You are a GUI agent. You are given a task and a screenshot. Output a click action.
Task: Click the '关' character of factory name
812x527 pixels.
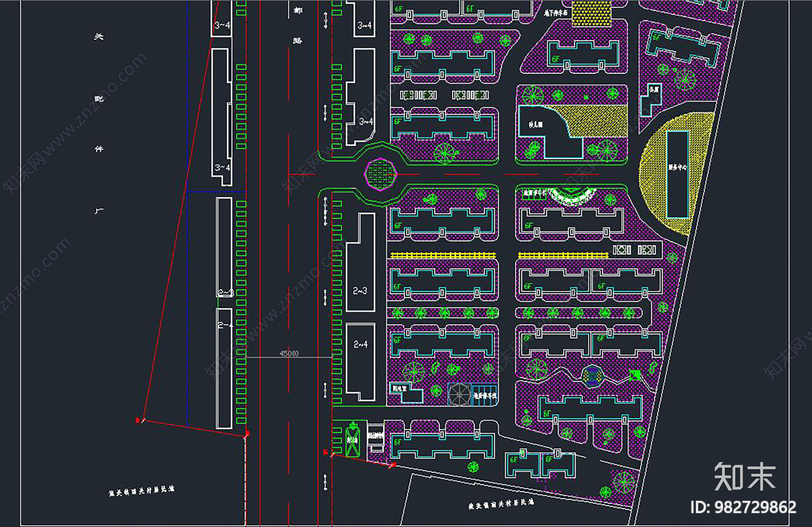[x=98, y=37]
